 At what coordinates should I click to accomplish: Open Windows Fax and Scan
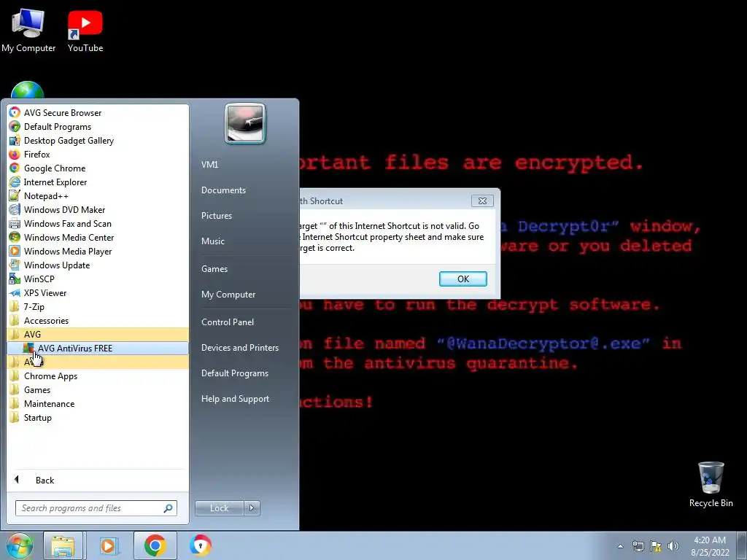point(98,223)
